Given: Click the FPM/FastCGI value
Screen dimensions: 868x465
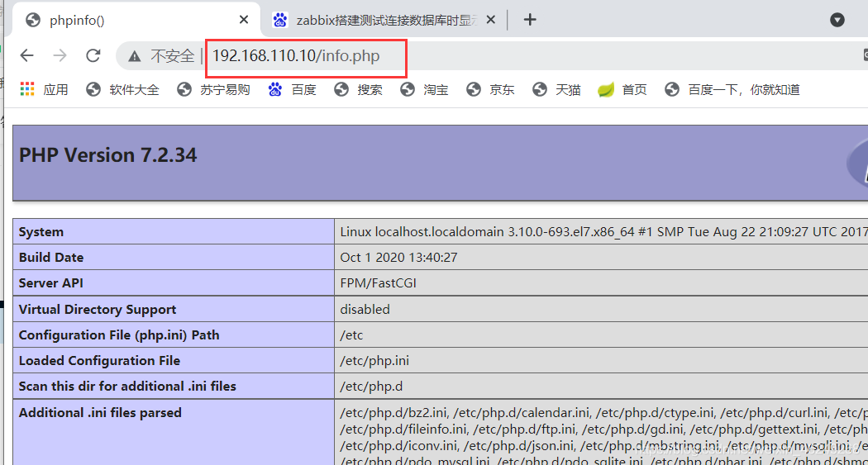Looking at the screenshot, I should tap(378, 283).
